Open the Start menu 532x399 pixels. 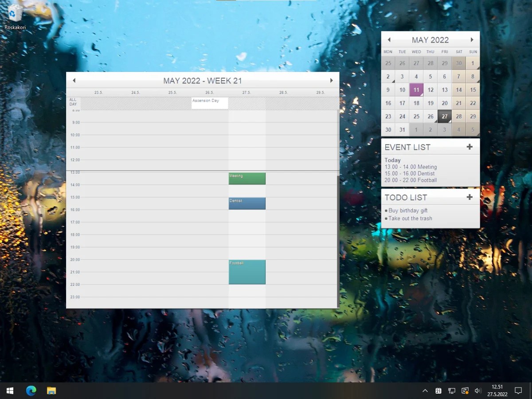(x=9, y=391)
